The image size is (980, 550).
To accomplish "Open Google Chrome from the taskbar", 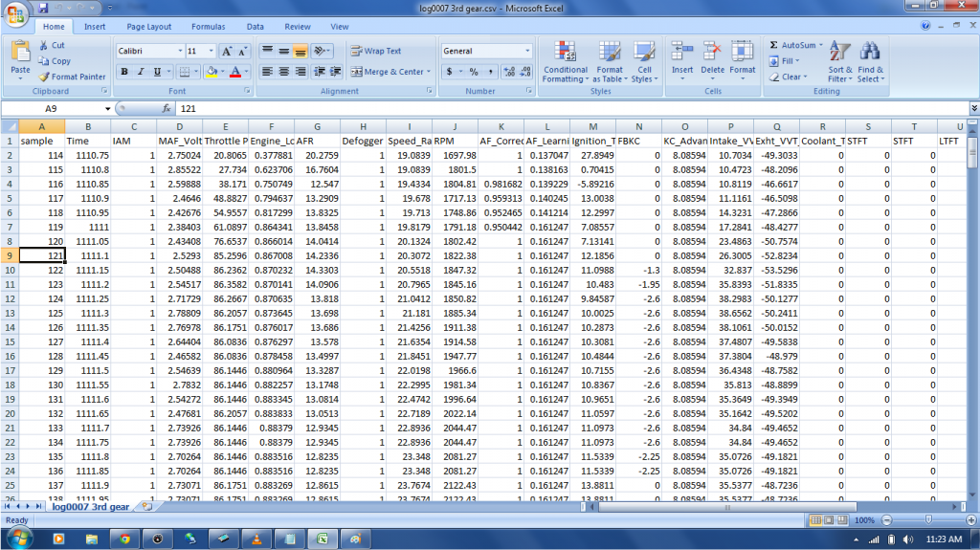I will coord(122,539).
